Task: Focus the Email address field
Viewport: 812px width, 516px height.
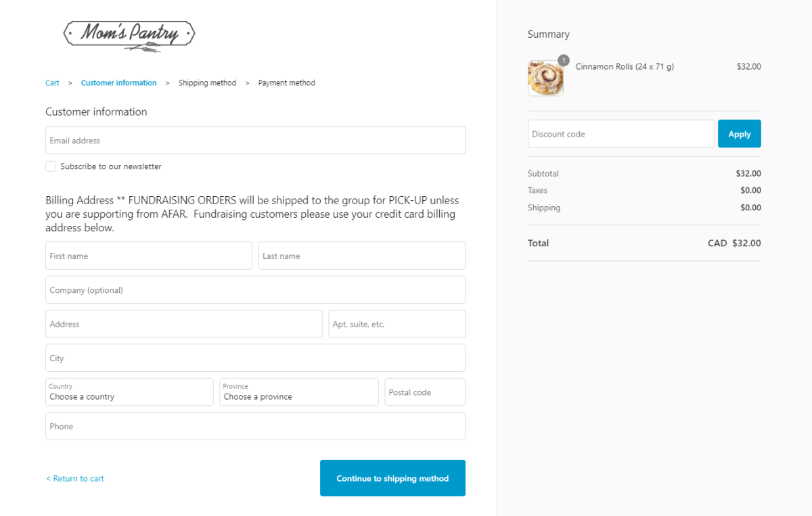Action: tap(255, 141)
